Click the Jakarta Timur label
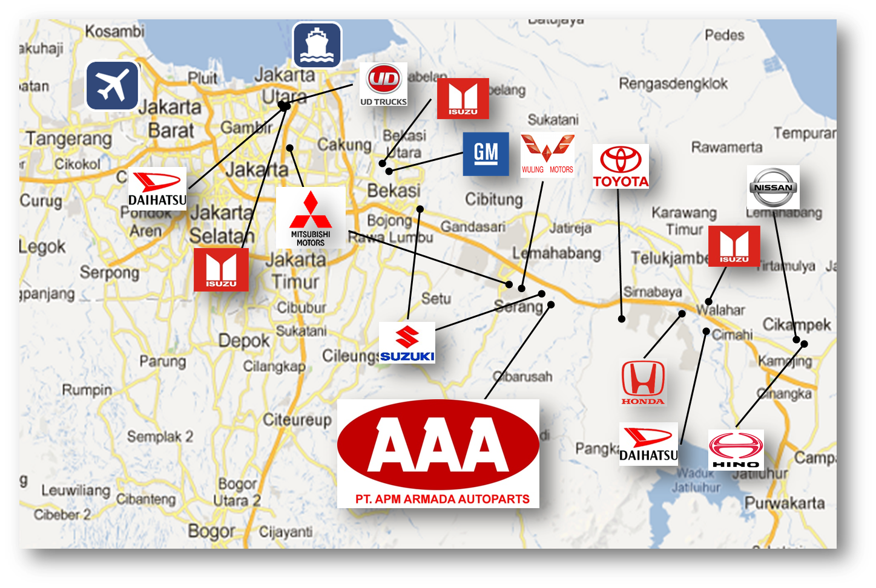876x588 pixels. point(296,270)
